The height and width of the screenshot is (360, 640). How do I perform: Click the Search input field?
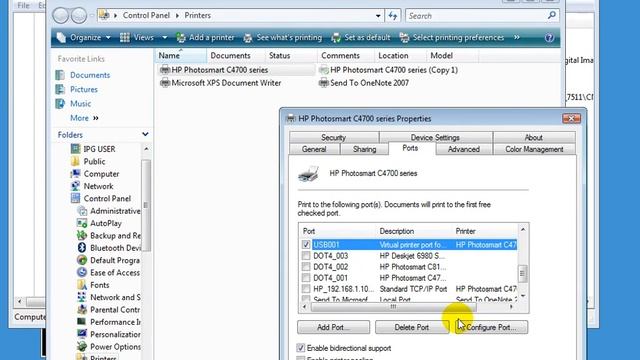476,16
